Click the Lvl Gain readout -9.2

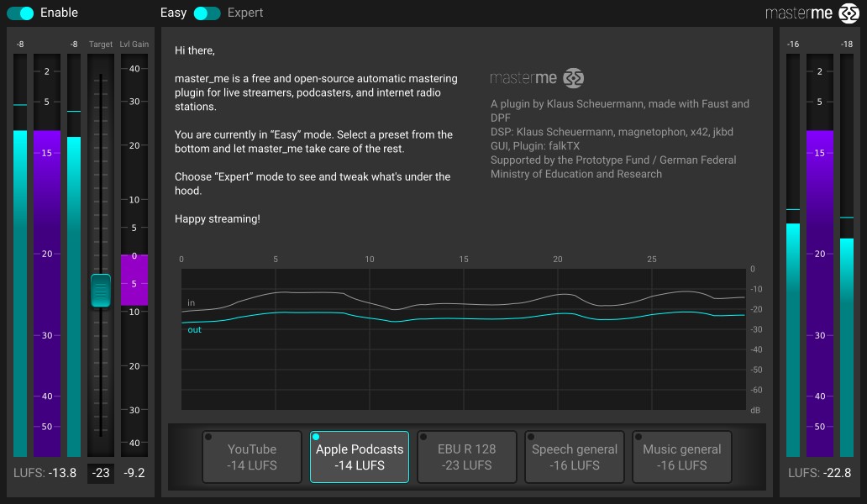pos(134,473)
